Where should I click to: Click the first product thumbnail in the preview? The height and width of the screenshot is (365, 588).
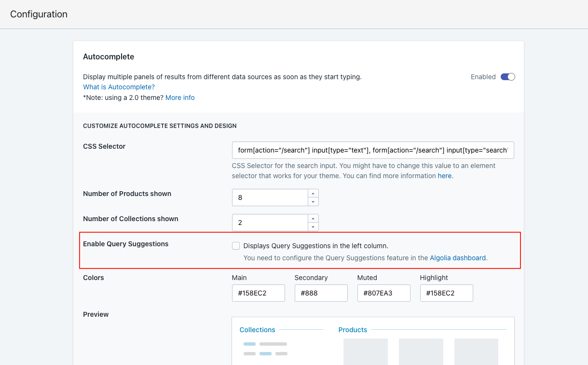(366, 351)
